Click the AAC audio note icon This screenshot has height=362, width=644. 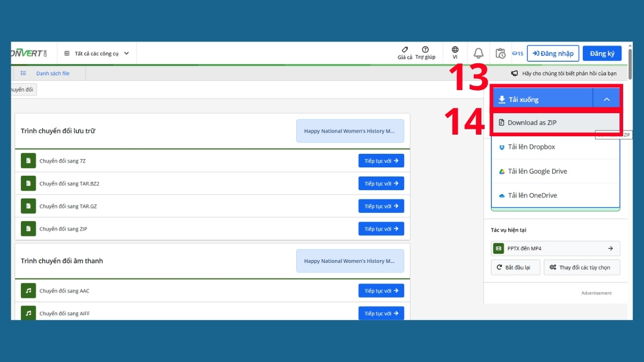[28, 291]
